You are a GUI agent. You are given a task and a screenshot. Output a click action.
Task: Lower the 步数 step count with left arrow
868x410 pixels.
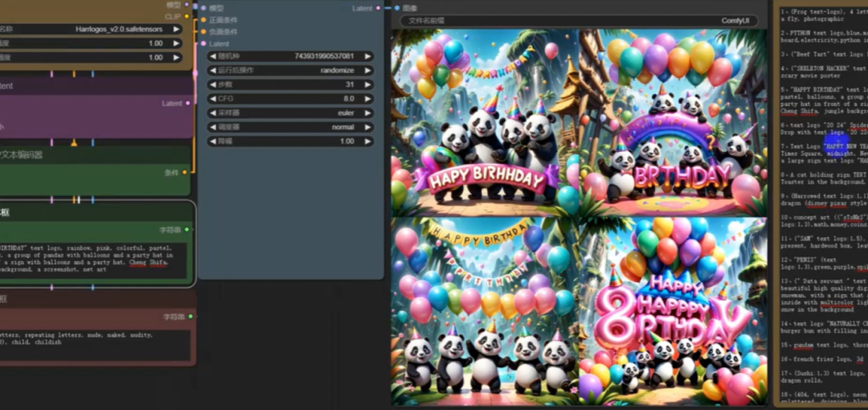[212, 84]
